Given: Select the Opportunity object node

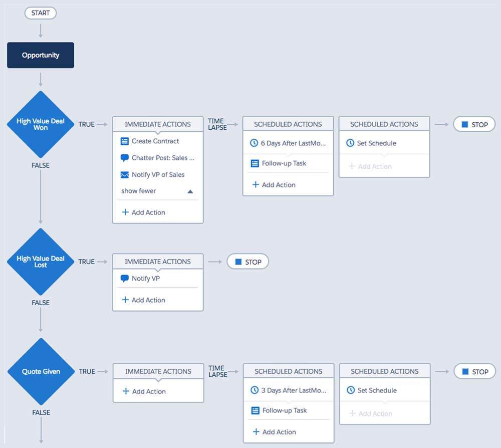Looking at the screenshot, I should 41,55.
